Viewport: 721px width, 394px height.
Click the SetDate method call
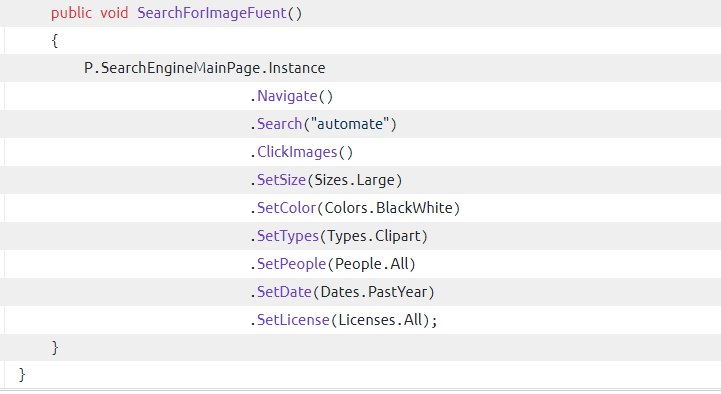click(x=284, y=292)
